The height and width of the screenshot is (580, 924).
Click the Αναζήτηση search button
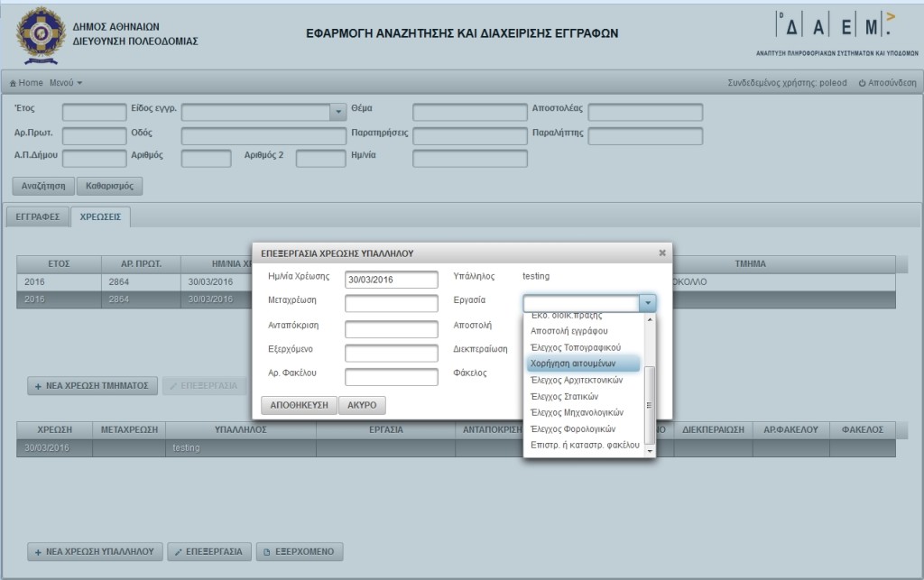(x=43, y=187)
